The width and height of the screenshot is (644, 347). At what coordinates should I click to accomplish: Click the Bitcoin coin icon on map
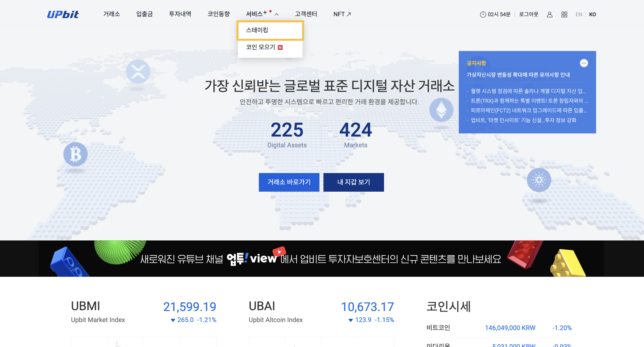[x=75, y=154]
